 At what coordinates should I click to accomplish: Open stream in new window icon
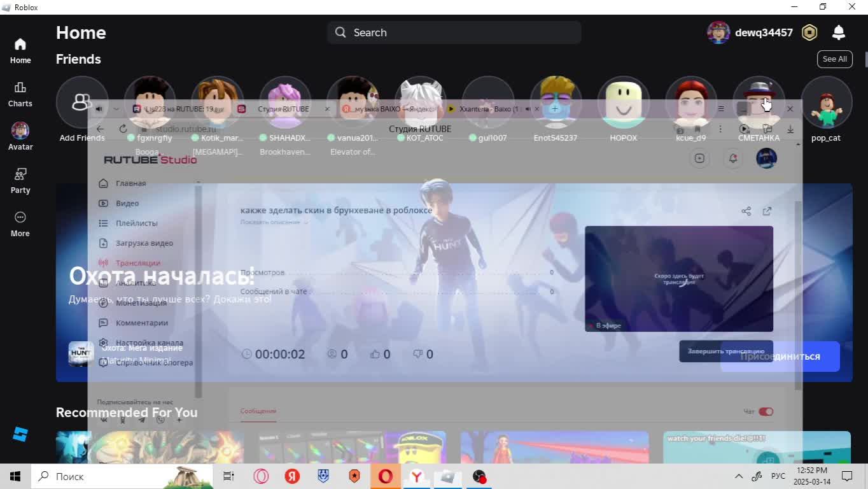click(767, 211)
